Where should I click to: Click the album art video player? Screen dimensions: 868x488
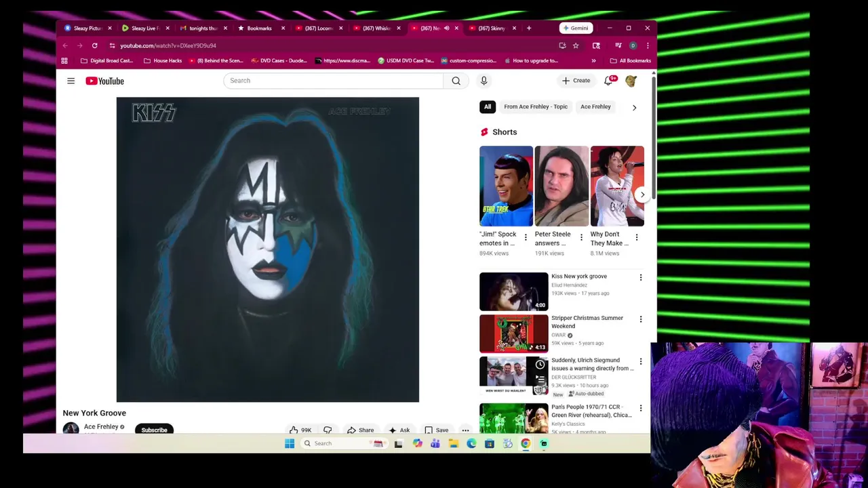click(268, 249)
